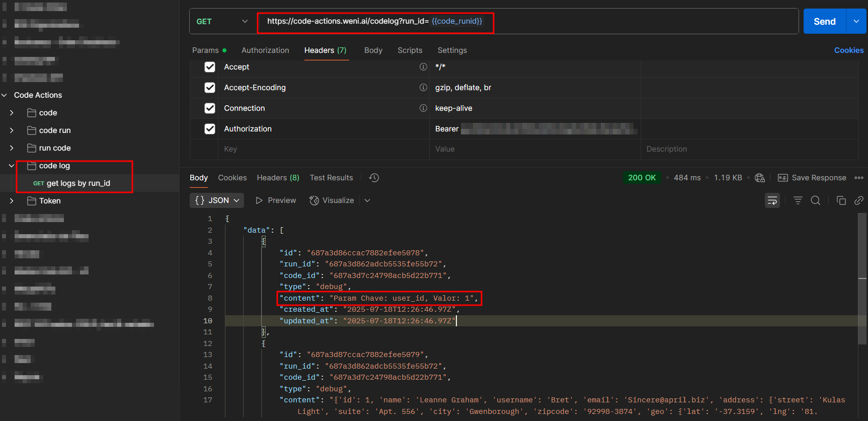
Task: Open the three-dot response options menu
Action: pos(859,178)
